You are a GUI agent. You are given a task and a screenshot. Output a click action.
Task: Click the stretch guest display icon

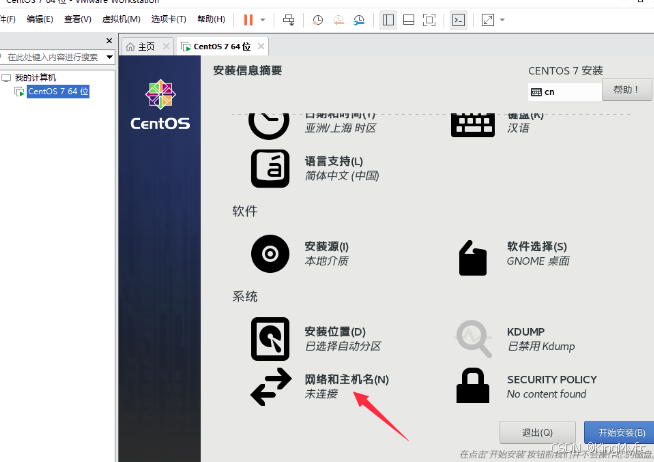coord(488,20)
